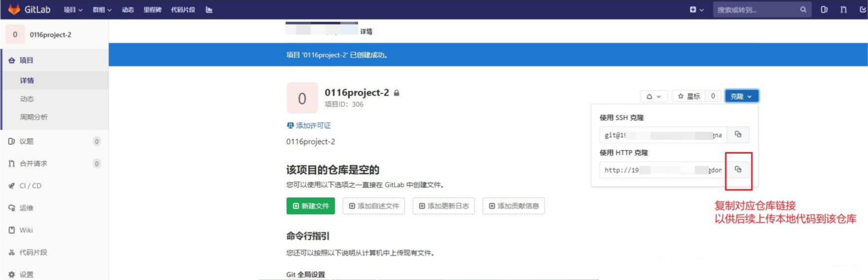
Task: Open the 项目 dropdown in top navbar
Action: (73, 10)
